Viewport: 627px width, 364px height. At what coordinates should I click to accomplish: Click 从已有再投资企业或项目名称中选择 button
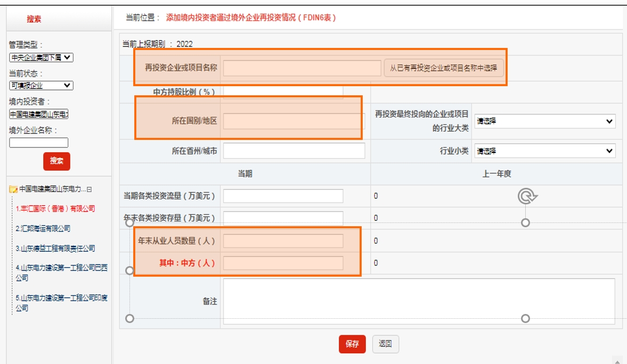(x=443, y=68)
